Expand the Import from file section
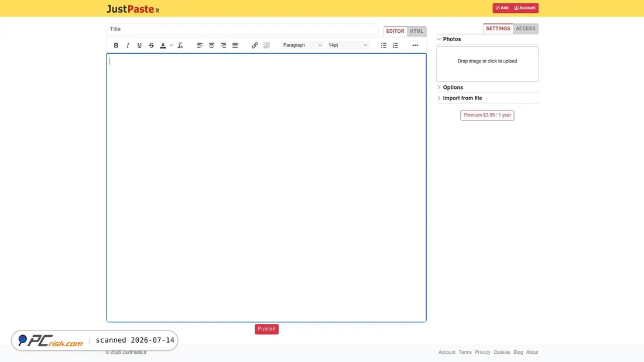 click(487, 98)
